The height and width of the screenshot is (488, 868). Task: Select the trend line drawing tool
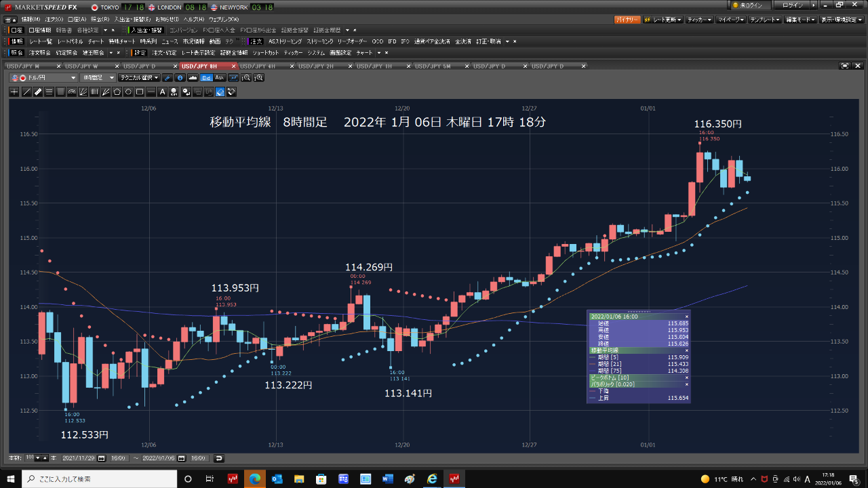click(x=26, y=91)
